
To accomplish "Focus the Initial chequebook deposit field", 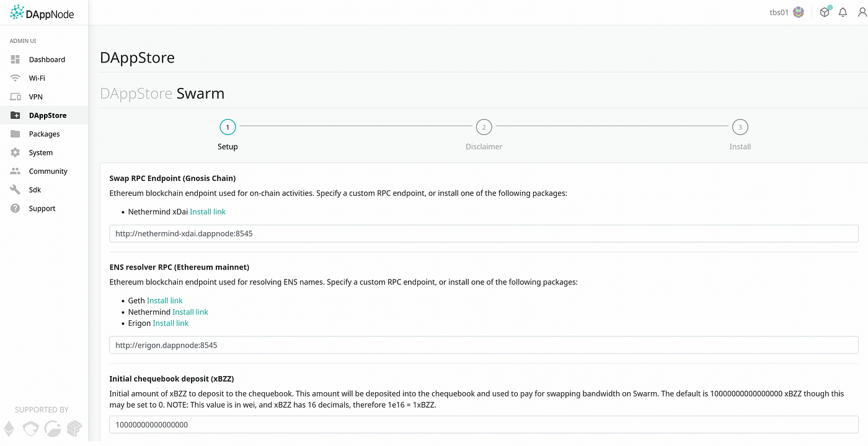I will pos(484,424).
